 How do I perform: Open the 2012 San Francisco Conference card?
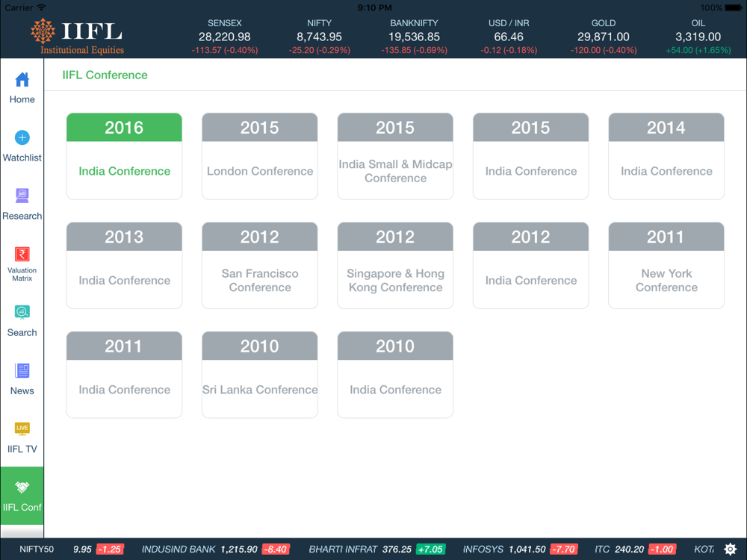pos(260,265)
